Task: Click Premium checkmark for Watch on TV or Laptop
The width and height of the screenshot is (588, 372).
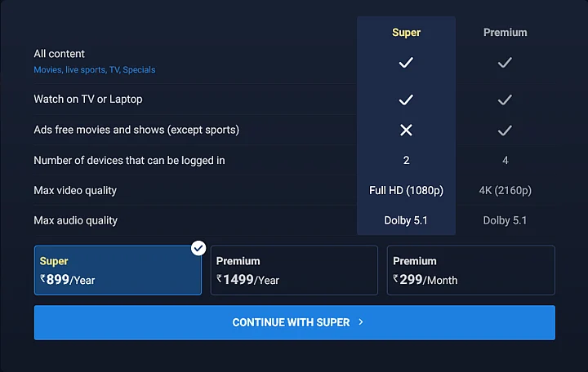Action: [x=505, y=100]
